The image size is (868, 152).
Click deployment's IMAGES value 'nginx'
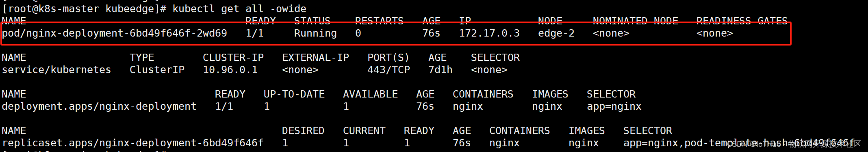(547, 106)
